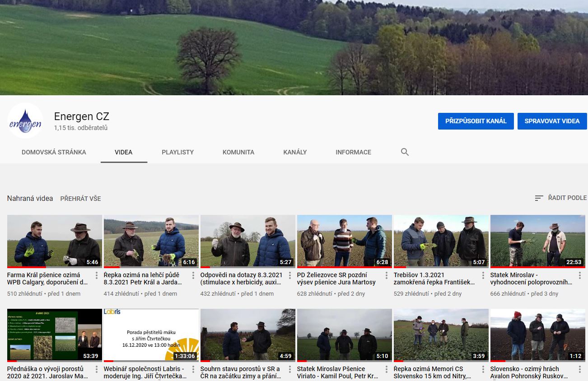Open Odpovědi na dotazy 8.3.2021 thumbnail
Image resolution: width=588 pixels, height=381 pixels.
pyautogui.click(x=248, y=242)
